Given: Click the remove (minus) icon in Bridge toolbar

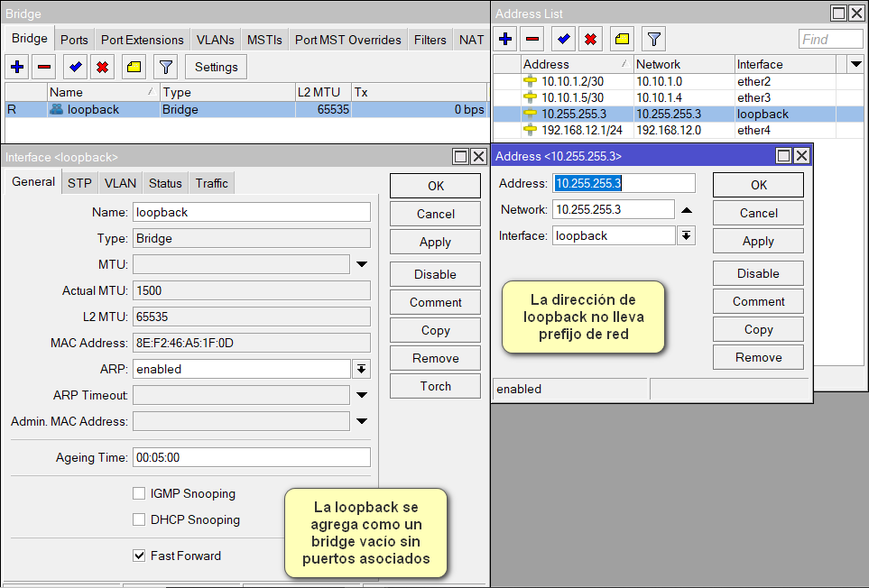Looking at the screenshot, I should 46,67.
